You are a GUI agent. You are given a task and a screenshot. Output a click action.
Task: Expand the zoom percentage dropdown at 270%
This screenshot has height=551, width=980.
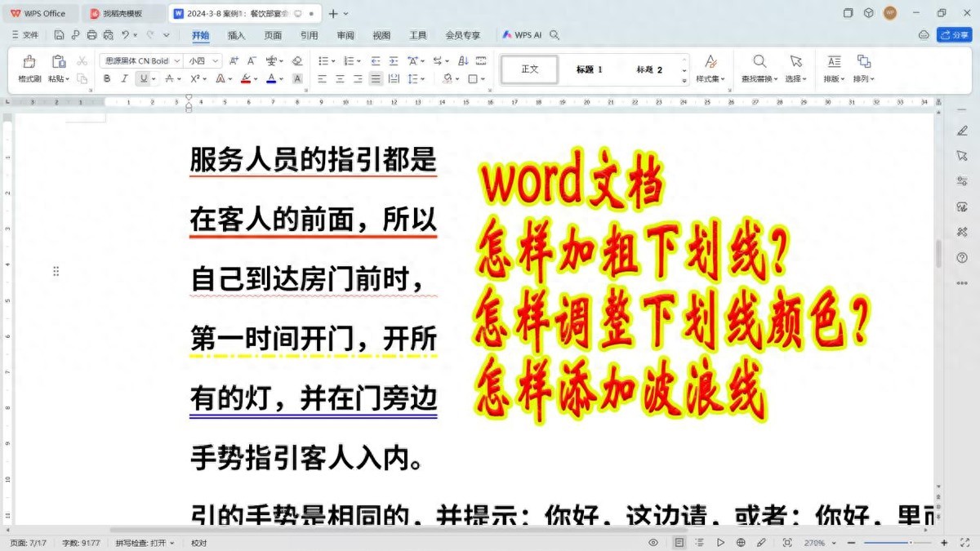pos(817,543)
